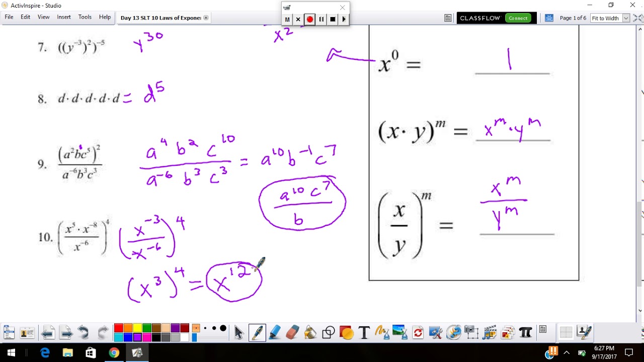Close the Day 13 SLT flipchart tab
Screen dimensions: 644x362
[x=206, y=18]
